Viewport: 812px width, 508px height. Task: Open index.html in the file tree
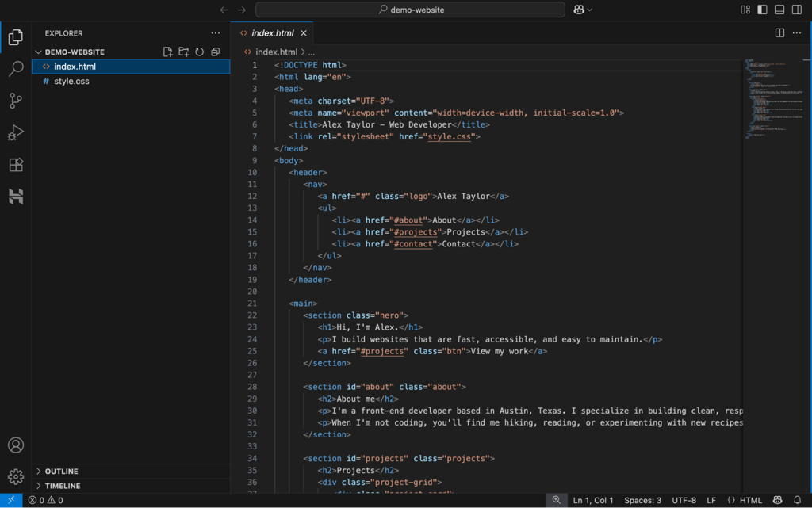131,67
